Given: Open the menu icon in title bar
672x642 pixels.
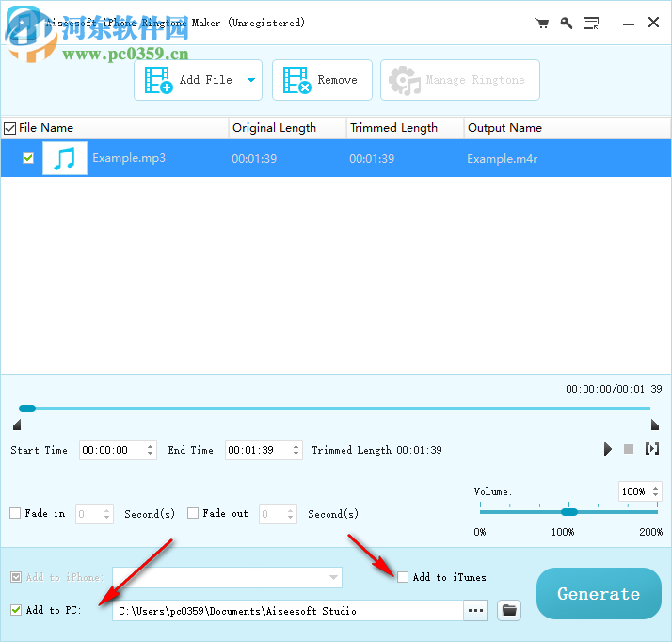Looking at the screenshot, I should (591, 24).
